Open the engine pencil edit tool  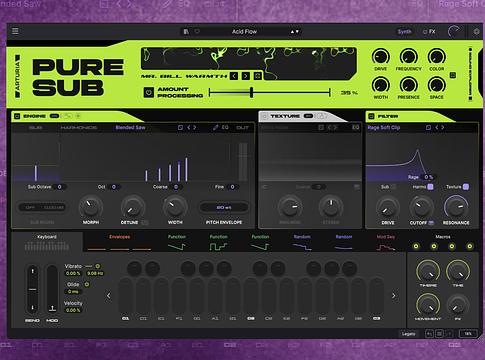pyautogui.click(x=216, y=127)
